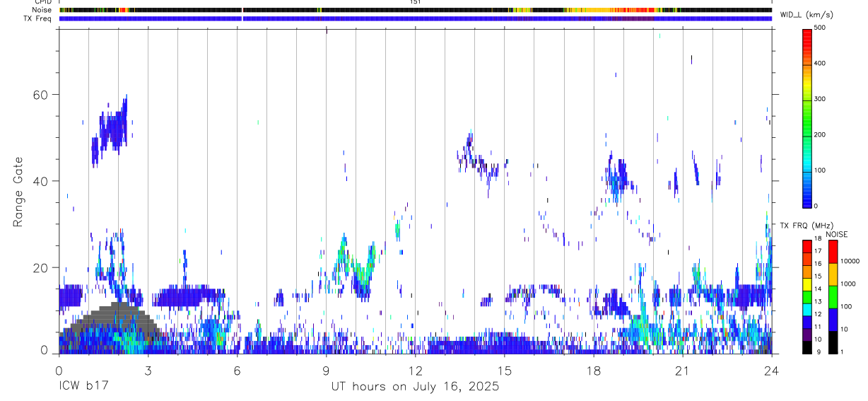Click the 300 value on width colorbar

point(820,99)
